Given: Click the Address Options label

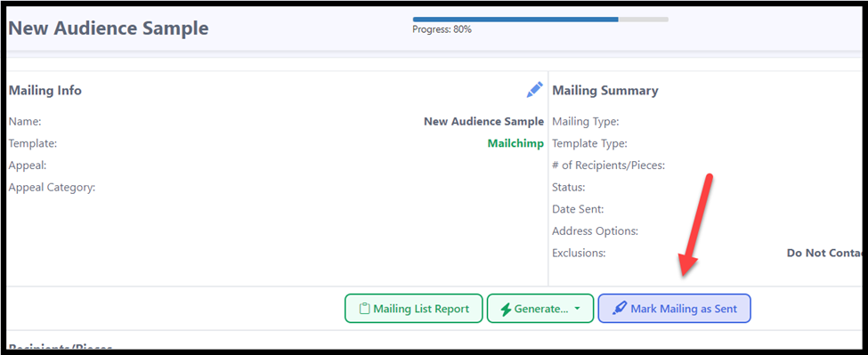Looking at the screenshot, I should tap(595, 231).
